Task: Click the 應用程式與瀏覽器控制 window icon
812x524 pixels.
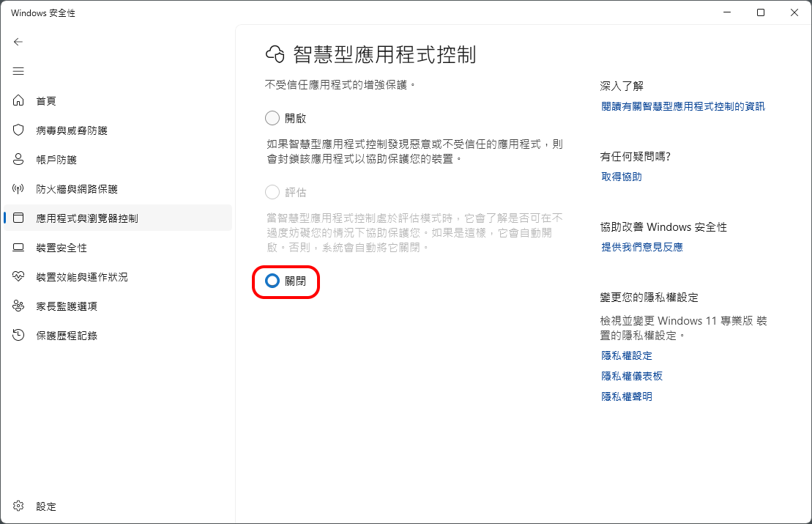Action: coord(18,218)
